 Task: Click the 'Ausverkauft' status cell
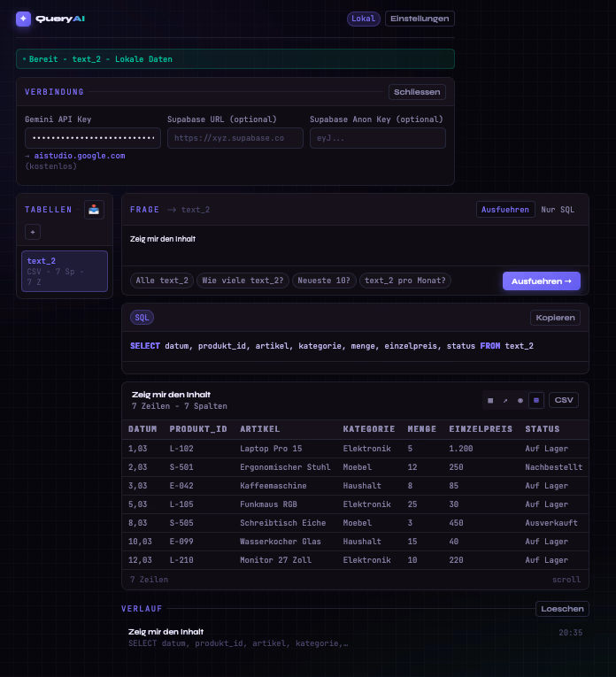(551, 523)
